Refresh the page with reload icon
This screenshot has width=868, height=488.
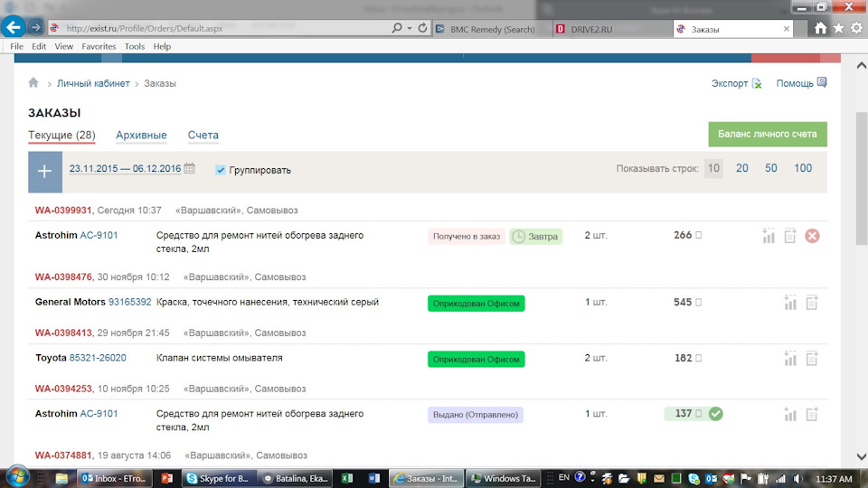[422, 28]
